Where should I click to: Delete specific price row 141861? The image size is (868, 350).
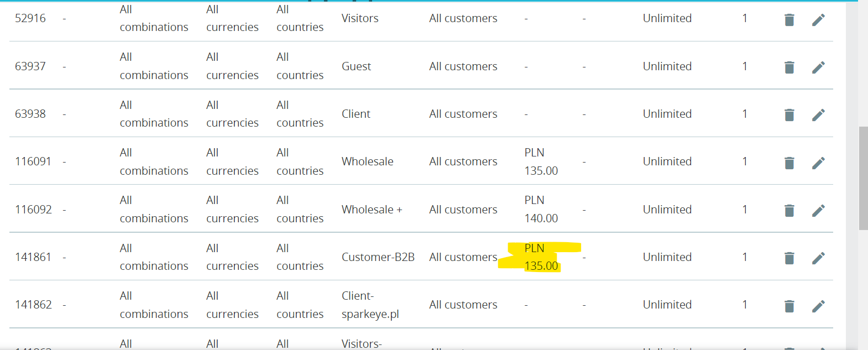[x=789, y=258]
